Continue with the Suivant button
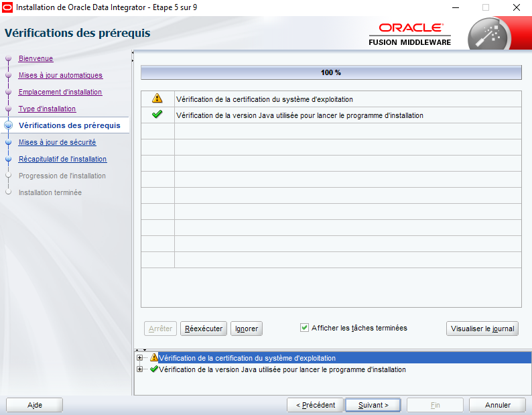532x415 pixels. (373, 405)
